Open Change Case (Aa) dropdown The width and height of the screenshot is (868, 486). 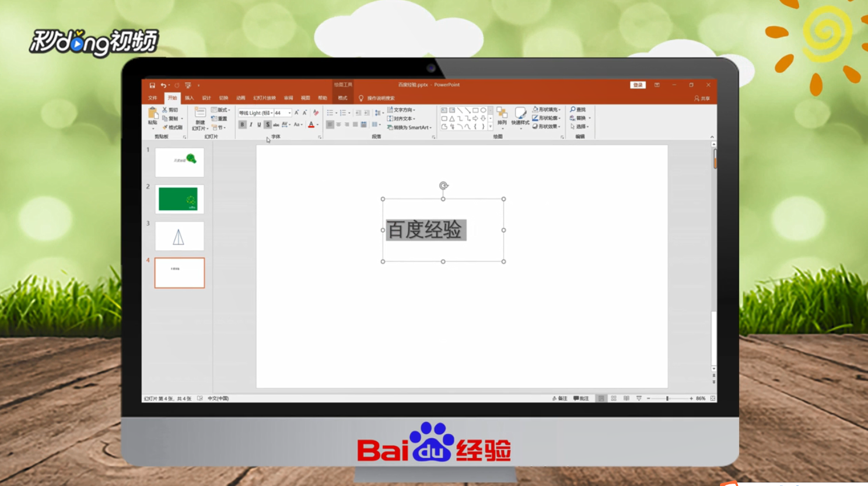[297, 125]
